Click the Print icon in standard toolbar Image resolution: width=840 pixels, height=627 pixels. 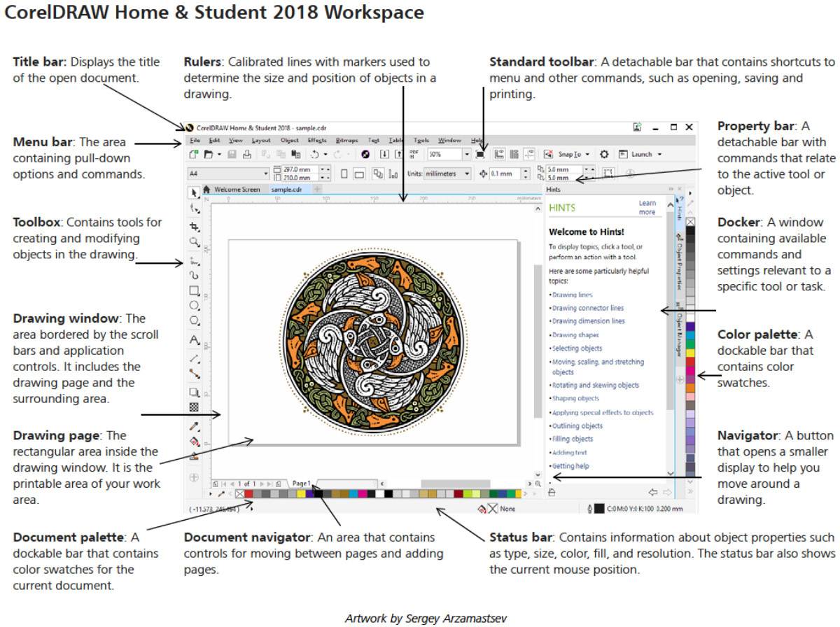click(x=247, y=154)
